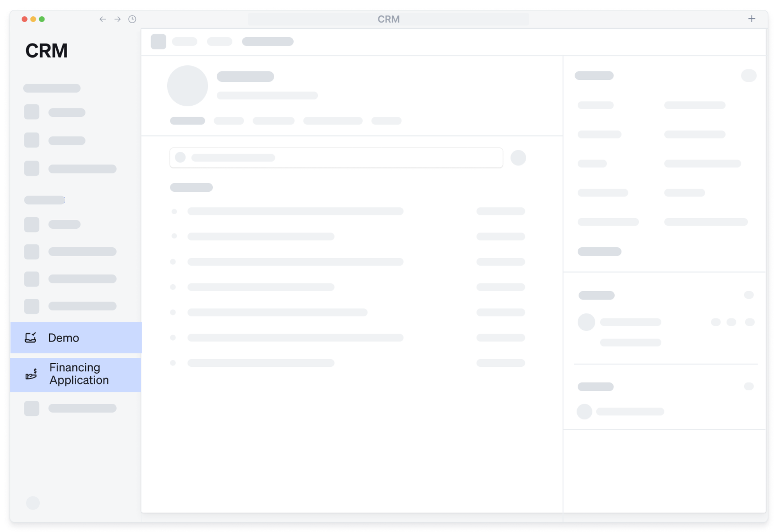Click the small avatar circle in right panel
Viewport: 778px width, 532px height.
tap(586, 322)
